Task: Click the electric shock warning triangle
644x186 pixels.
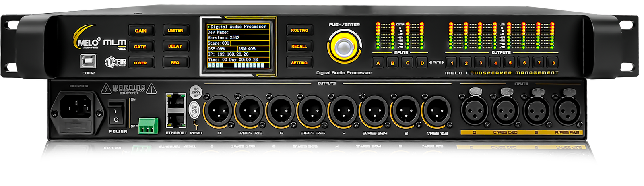Action: coord(106,89)
